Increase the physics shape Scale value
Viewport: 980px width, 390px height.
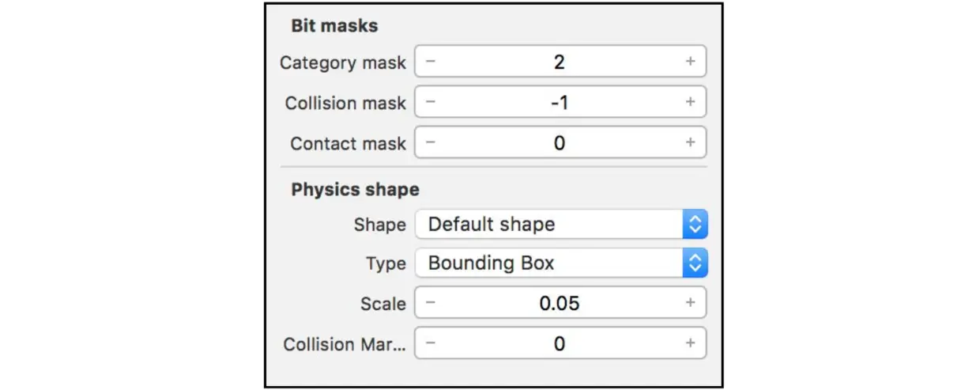point(690,303)
